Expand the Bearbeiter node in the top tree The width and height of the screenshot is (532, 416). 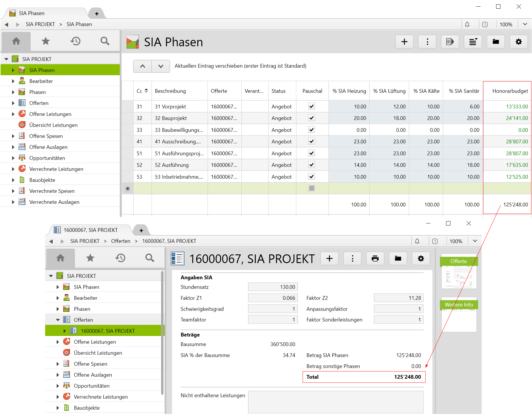[x=13, y=81]
